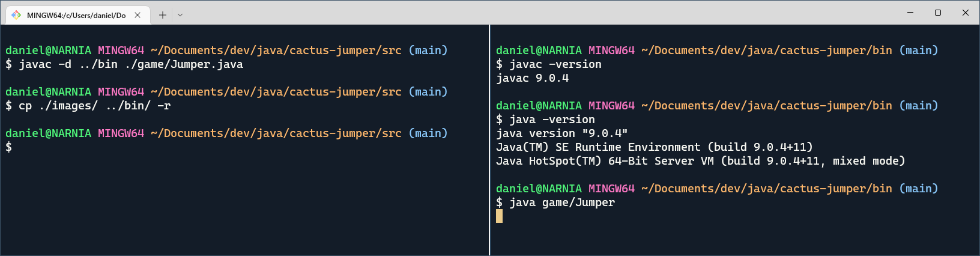Open the new tab profile dropdown

pos(180,15)
